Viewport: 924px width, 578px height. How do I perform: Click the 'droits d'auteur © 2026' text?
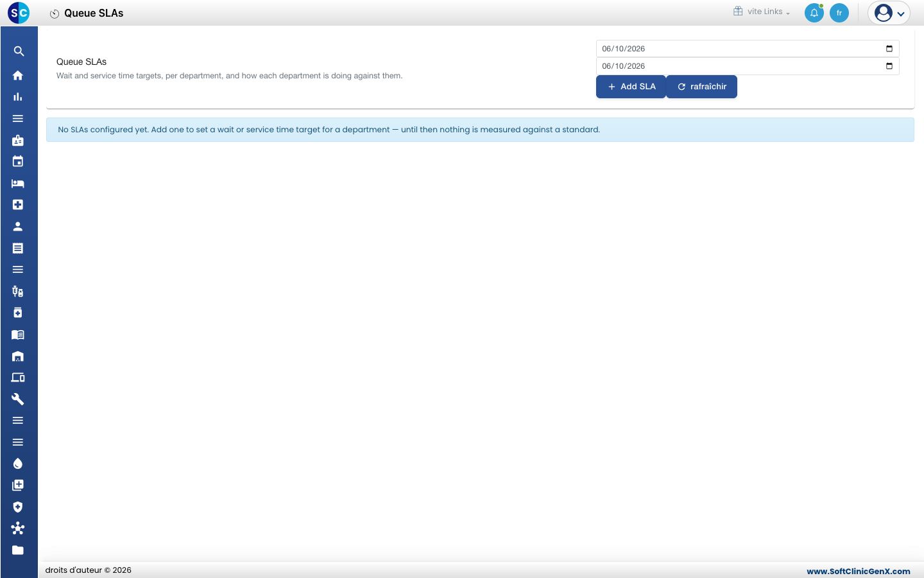coord(88,570)
